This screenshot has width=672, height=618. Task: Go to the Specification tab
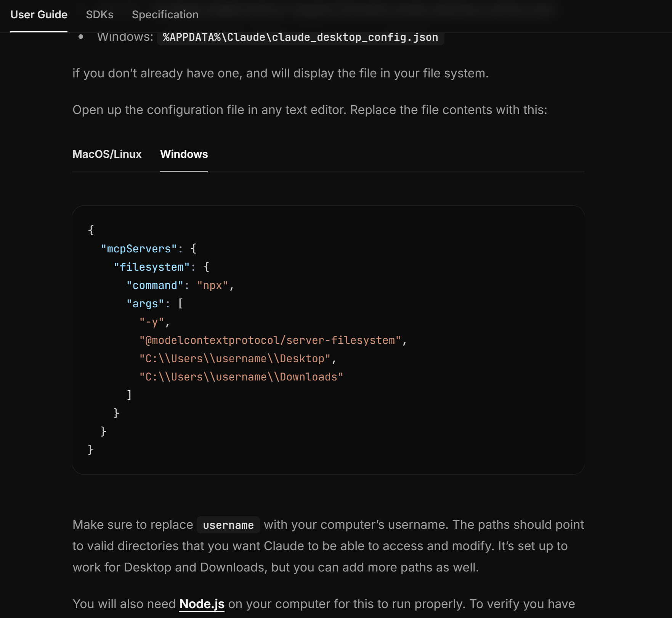click(165, 14)
